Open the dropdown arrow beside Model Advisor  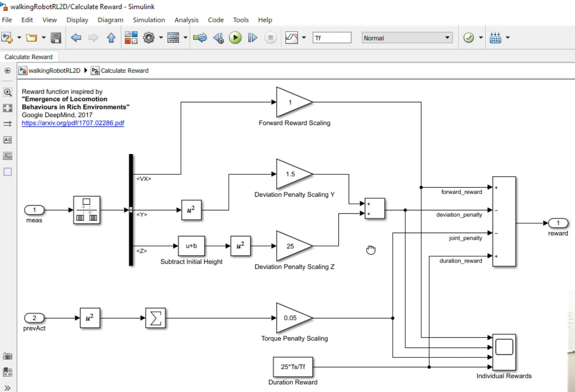tap(480, 38)
